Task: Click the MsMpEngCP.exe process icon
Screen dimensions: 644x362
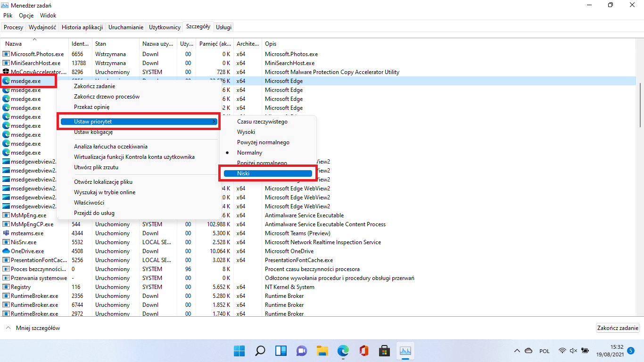Action: (x=6, y=224)
